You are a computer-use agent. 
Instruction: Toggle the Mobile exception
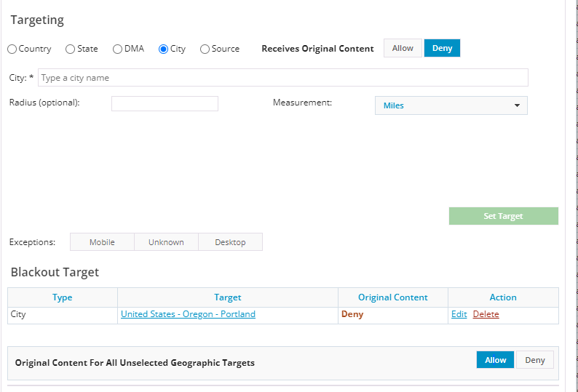[x=102, y=242]
